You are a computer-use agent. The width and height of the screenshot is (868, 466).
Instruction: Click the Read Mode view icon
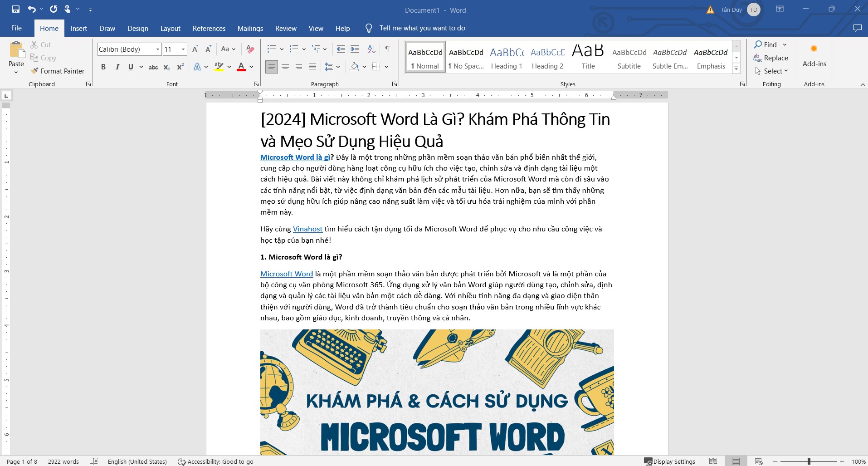pyautogui.click(x=713, y=461)
